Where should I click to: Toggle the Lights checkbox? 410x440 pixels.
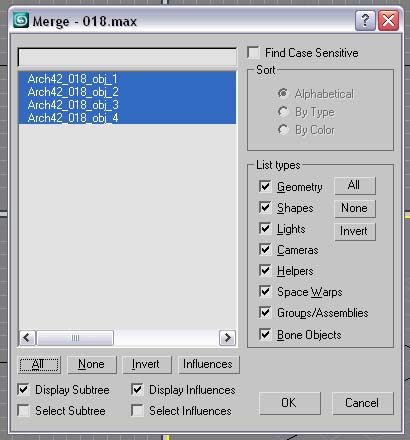265,229
